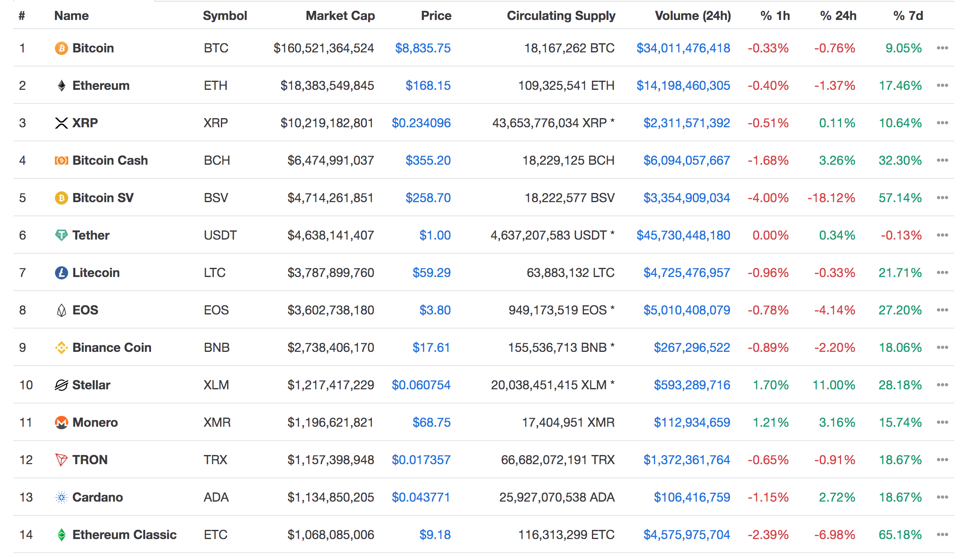Sort by the % 7d column header
Screen dimensions: 980x559
pyautogui.click(x=908, y=16)
